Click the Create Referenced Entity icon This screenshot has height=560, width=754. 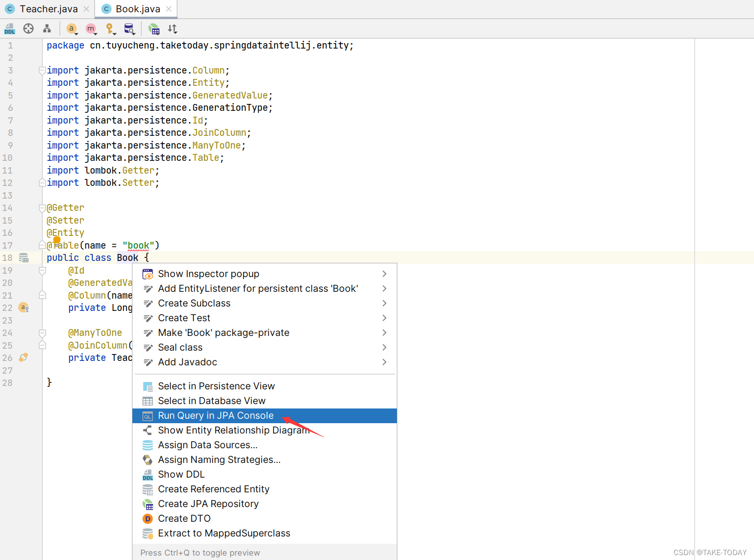click(x=148, y=489)
